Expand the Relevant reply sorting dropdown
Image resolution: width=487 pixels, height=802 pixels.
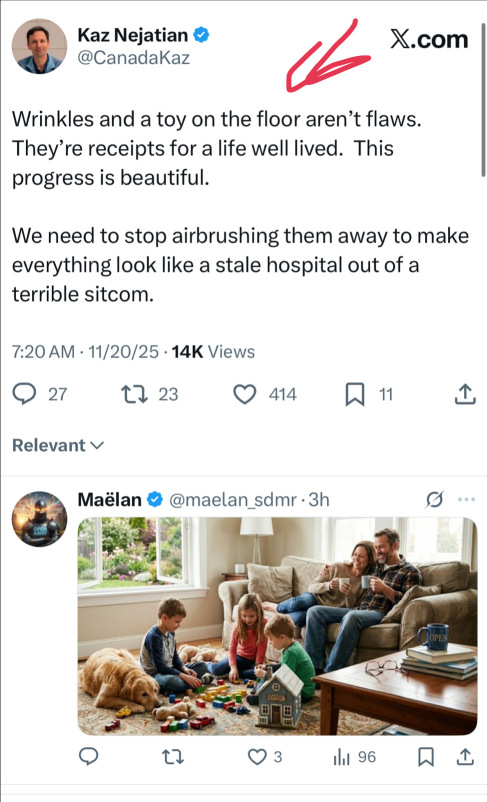58,445
